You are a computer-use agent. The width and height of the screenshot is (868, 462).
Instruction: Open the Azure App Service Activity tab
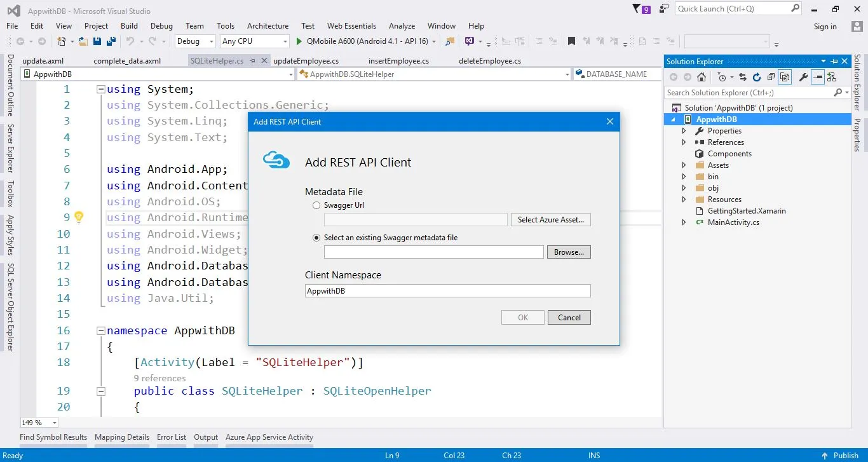(x=269, y=437)
